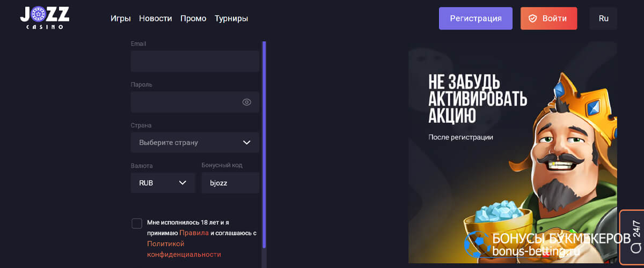The height and width of the screenshot is (268, 644).
Task: Click the Jozz Casino logo
Action: pyautogui.click(x=45, y=18)
